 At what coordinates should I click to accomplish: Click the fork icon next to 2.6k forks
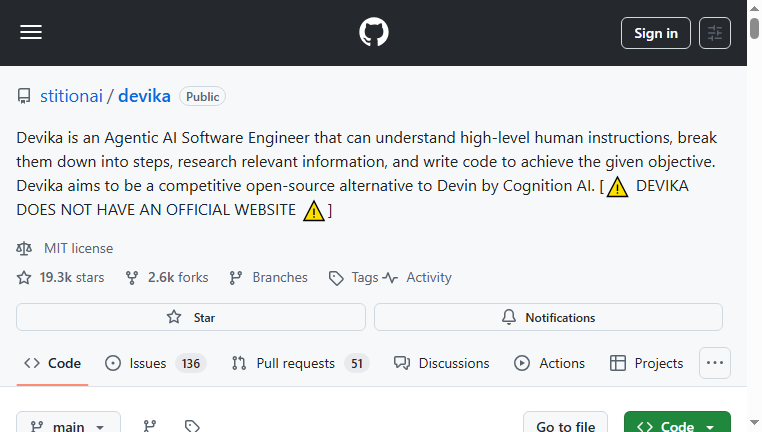point(132,278)
